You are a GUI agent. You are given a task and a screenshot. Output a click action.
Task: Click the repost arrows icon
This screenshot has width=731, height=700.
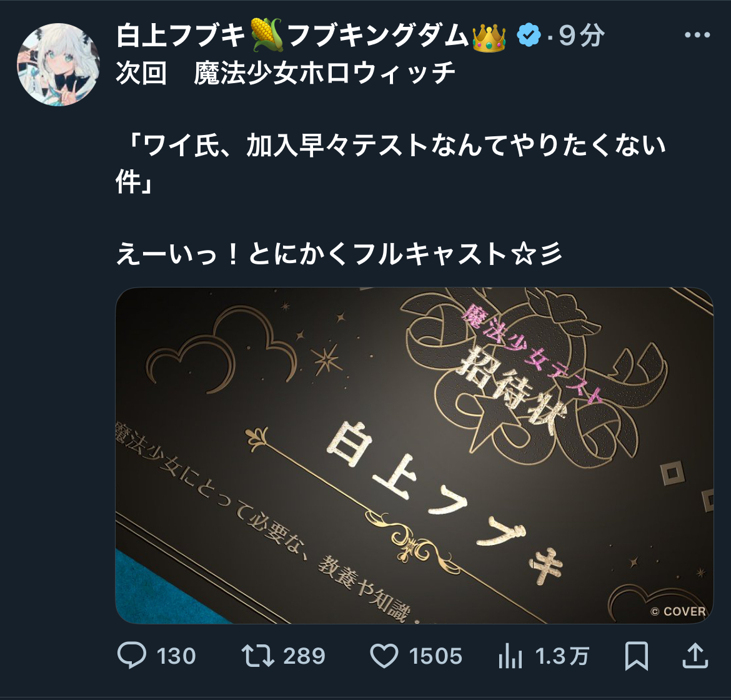[257, 655]
